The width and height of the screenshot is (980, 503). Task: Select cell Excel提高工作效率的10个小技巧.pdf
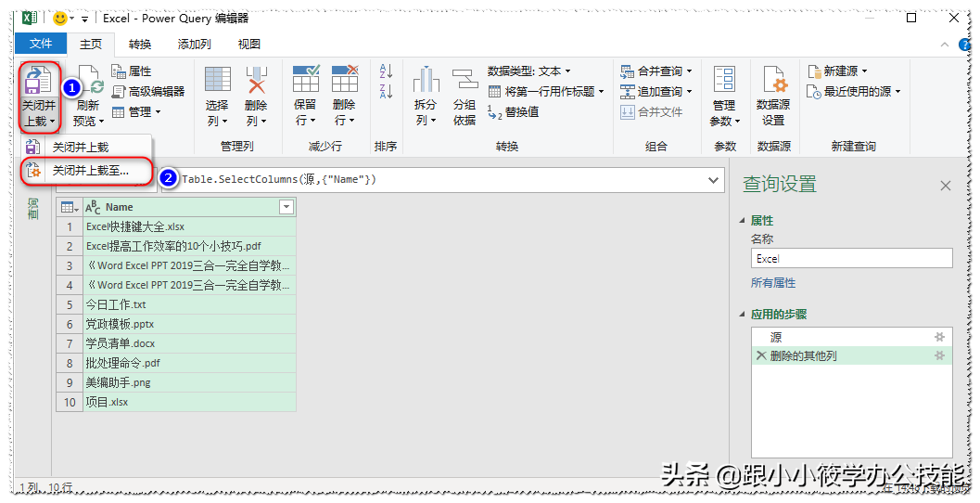tap(189, 246)
